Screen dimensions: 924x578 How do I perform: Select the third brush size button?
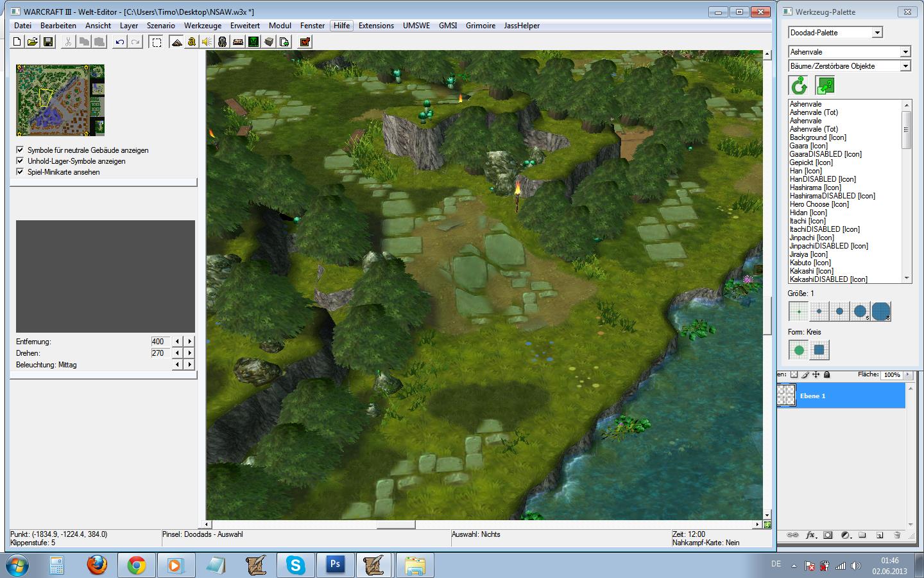[x=840, y=311]
